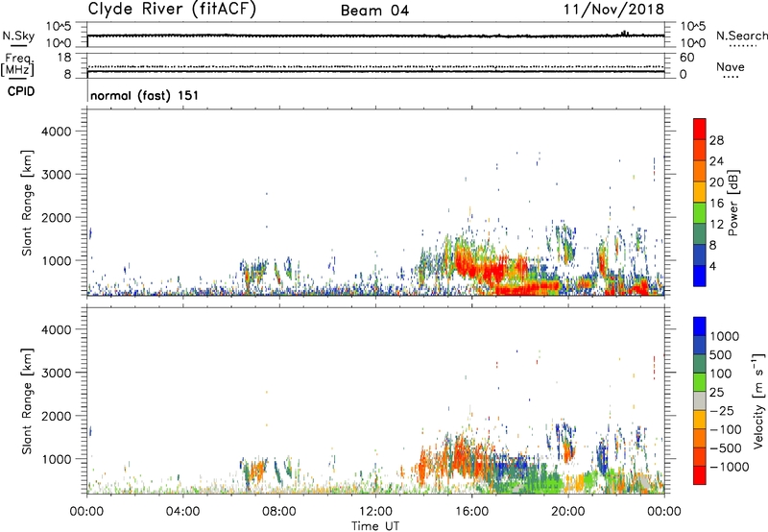Screen dimensions: 768x532
Task: Click the yellow 16–20 dB Power colorbar segment
Action: click(700, 191)
